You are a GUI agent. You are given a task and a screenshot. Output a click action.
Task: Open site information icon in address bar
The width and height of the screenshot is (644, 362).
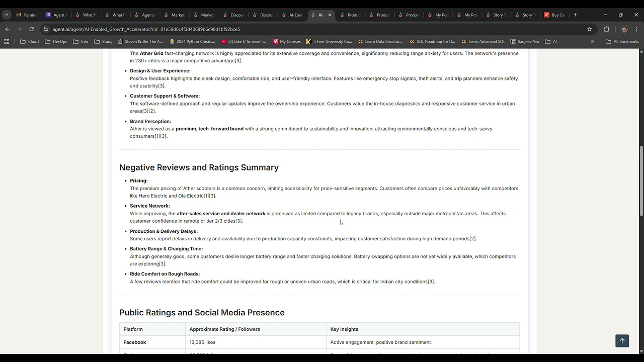(46, 29)
